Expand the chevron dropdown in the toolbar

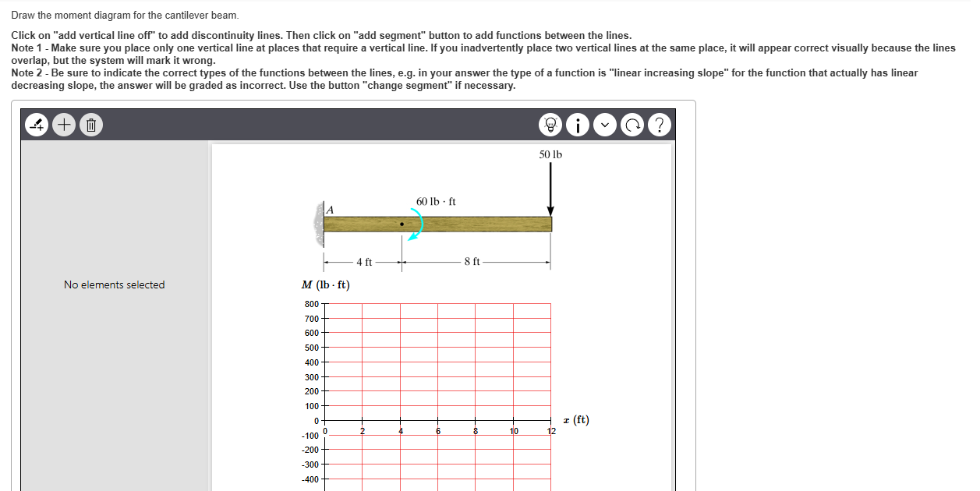click(605, 124)
